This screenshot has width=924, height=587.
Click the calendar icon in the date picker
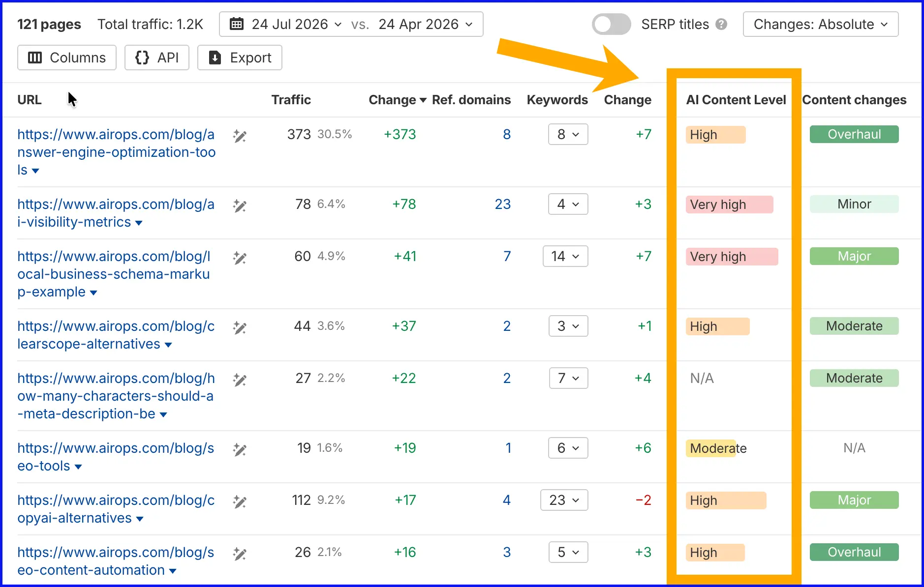click(237, 24)
